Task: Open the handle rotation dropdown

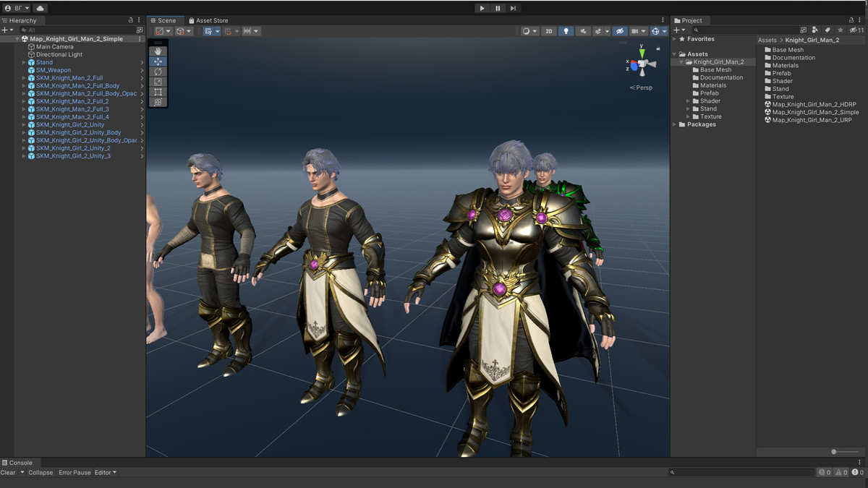Action: pos(184,31)
